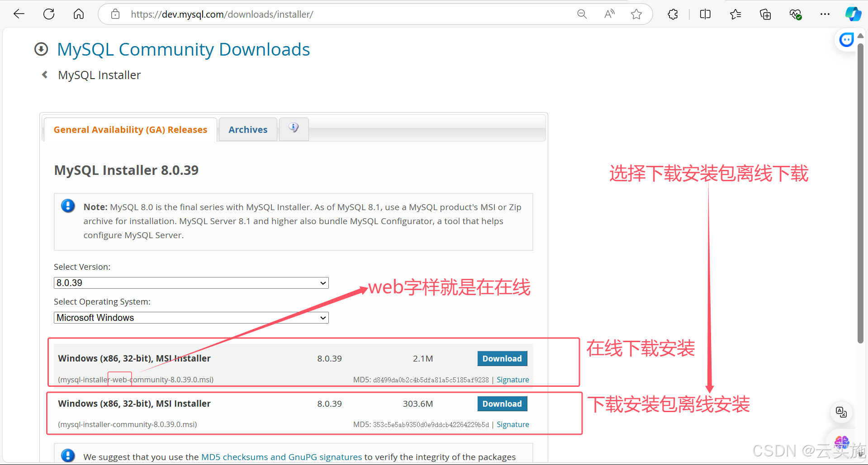The image size is (868, 465).
Task: Select the MD5 hash d8499da0b2c4b5dfa81a5c5185af9238
Action: coord(431,380)
